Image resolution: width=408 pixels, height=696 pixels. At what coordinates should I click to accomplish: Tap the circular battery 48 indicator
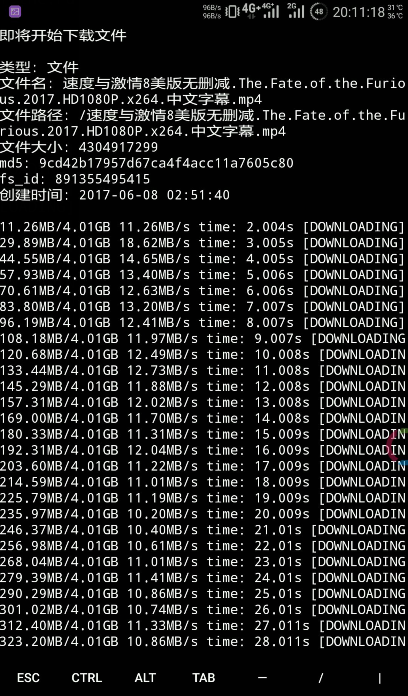coord(319,11)
